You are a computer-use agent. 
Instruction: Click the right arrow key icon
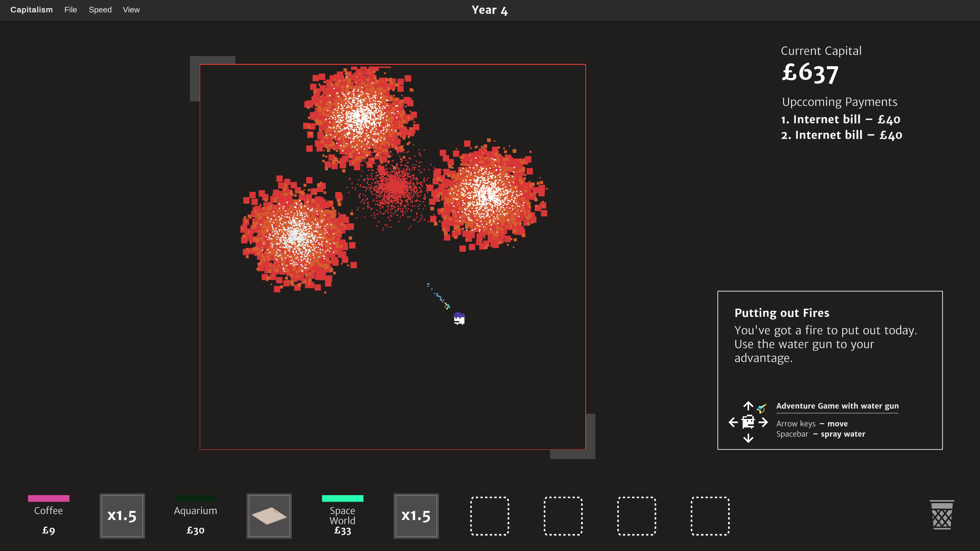point(763,422)
